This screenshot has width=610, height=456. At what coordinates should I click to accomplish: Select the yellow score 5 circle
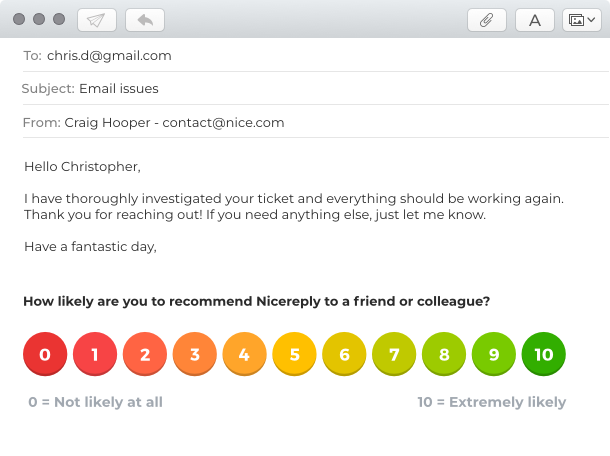coord(294,354)
